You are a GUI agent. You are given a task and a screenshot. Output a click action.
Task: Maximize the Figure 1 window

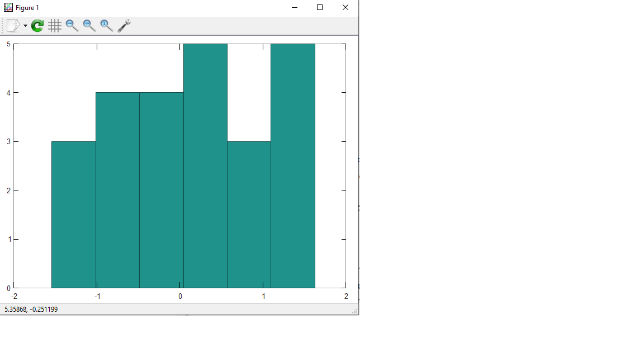[x=320, y=8]
